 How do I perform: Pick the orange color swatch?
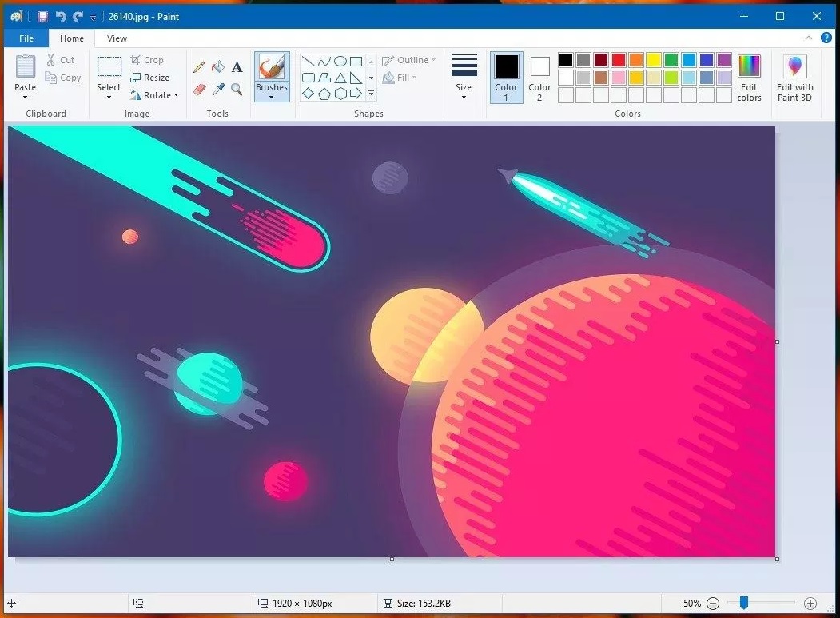click(x=636, y=60)
